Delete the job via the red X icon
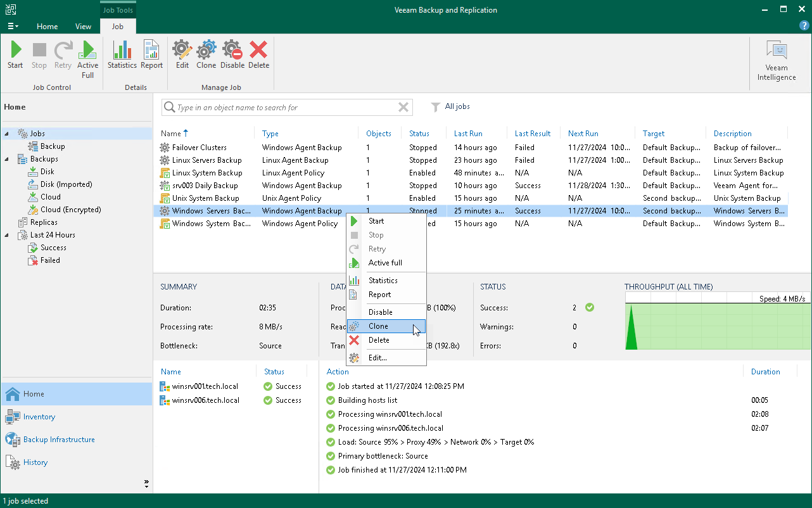 [258, 54]
